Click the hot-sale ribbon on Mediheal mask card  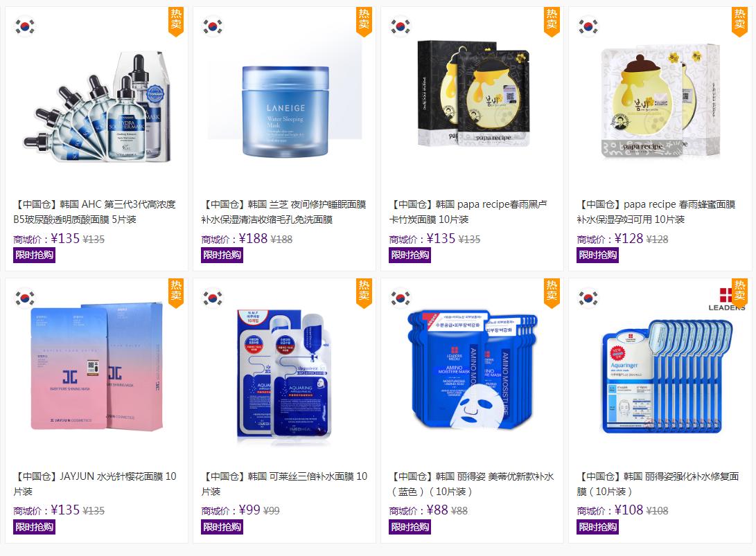click(364, 293)
